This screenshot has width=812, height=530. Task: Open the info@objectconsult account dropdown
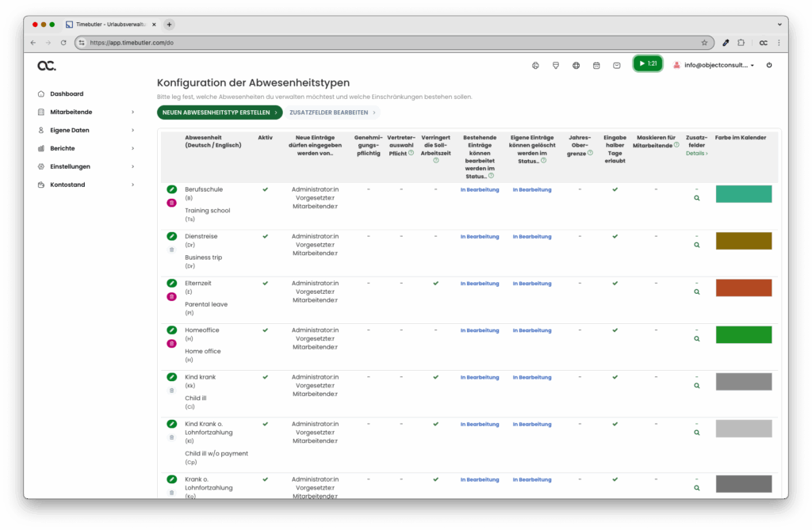(x=714, y=65)
